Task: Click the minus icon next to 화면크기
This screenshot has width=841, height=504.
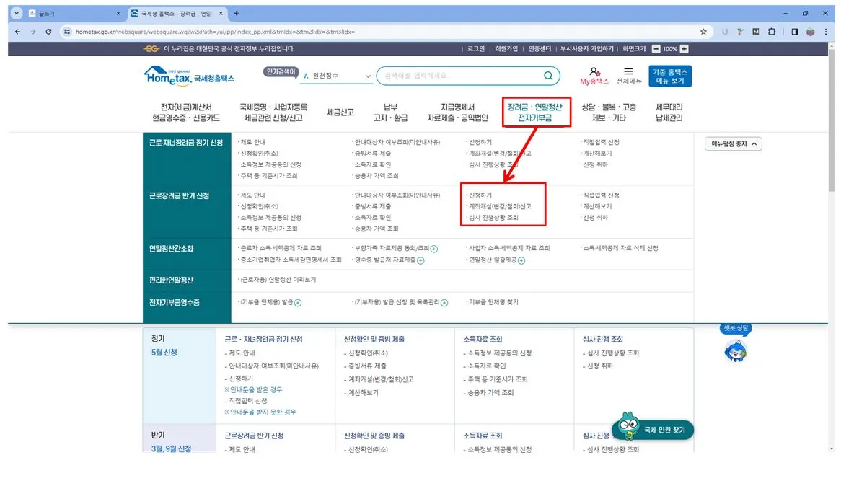Action: 657,48
